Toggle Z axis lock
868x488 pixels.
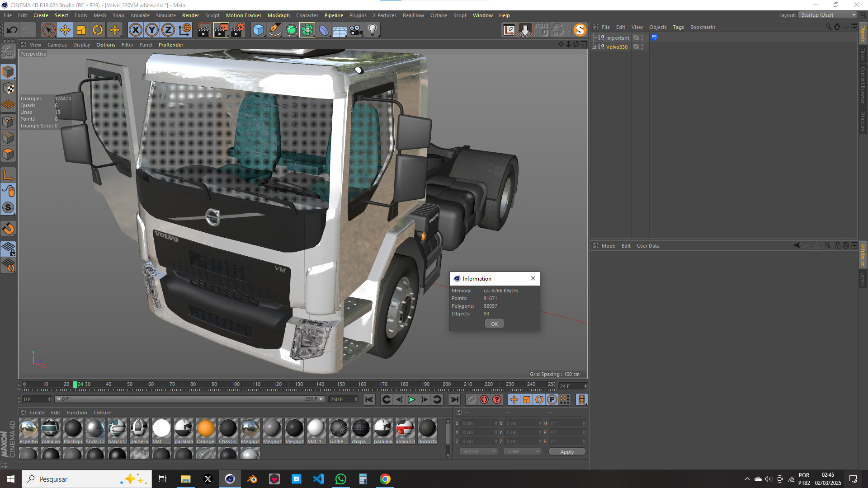click(x=168, y=30)
